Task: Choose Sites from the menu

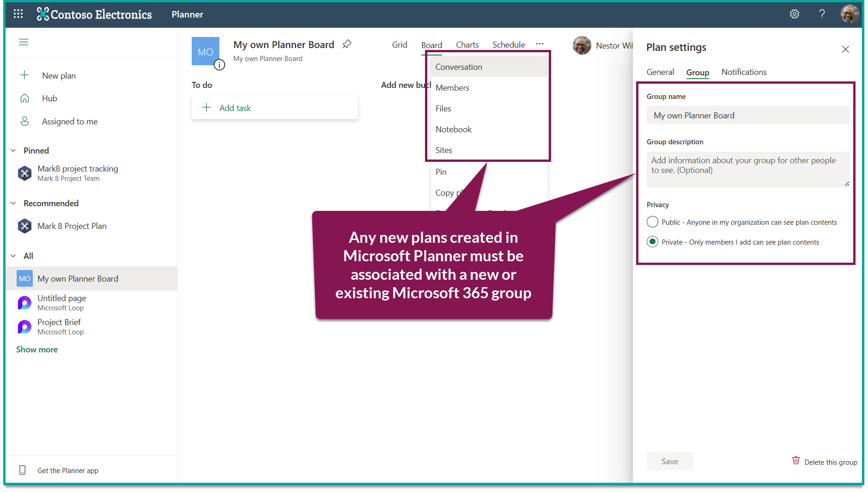Action: click(489, 150)
